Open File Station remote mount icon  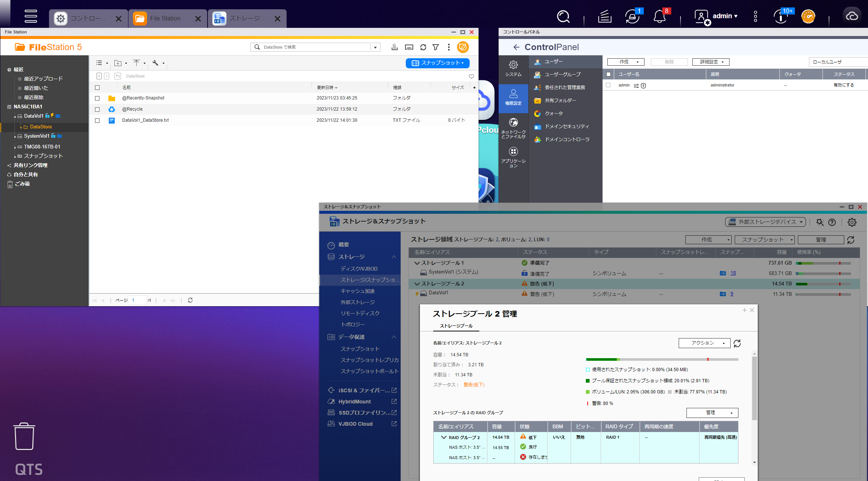click(409, 47)
